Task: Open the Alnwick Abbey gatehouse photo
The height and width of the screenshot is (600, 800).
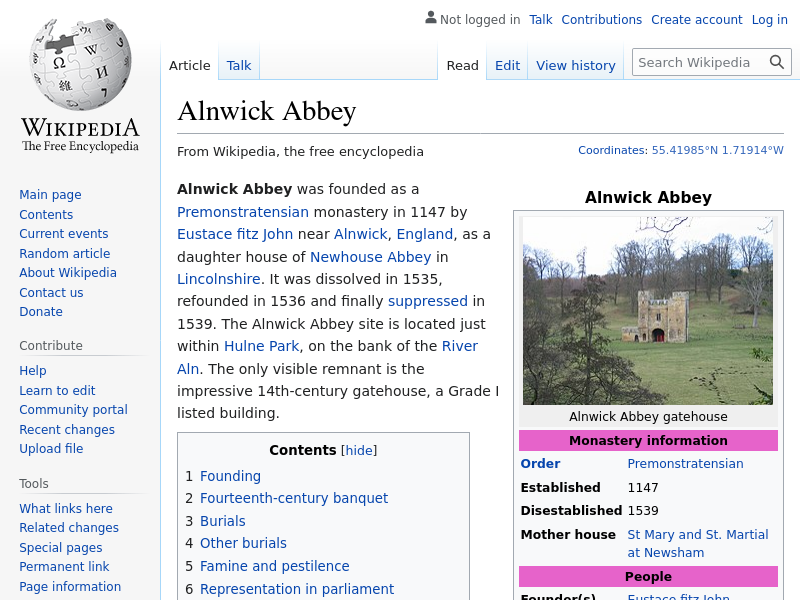Action: 647,311
